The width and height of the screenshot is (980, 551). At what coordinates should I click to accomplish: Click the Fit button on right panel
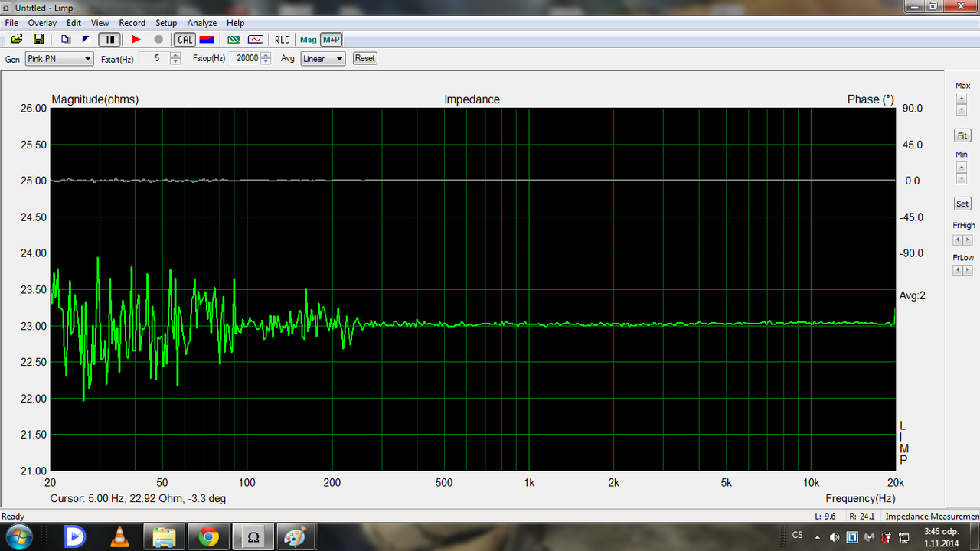[x=962, y=135]
